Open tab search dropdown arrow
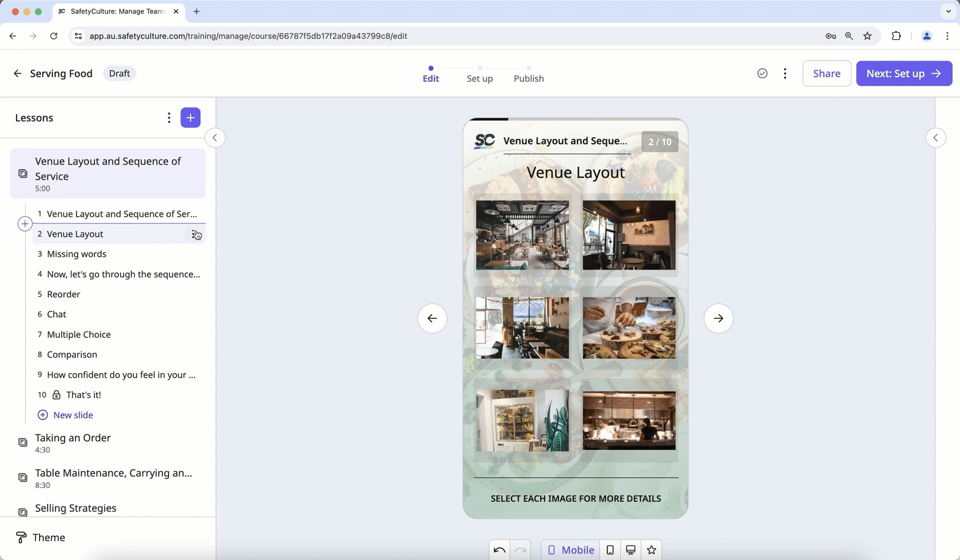The height and width of the screenshot is (560, 960). tap(948, 11)
